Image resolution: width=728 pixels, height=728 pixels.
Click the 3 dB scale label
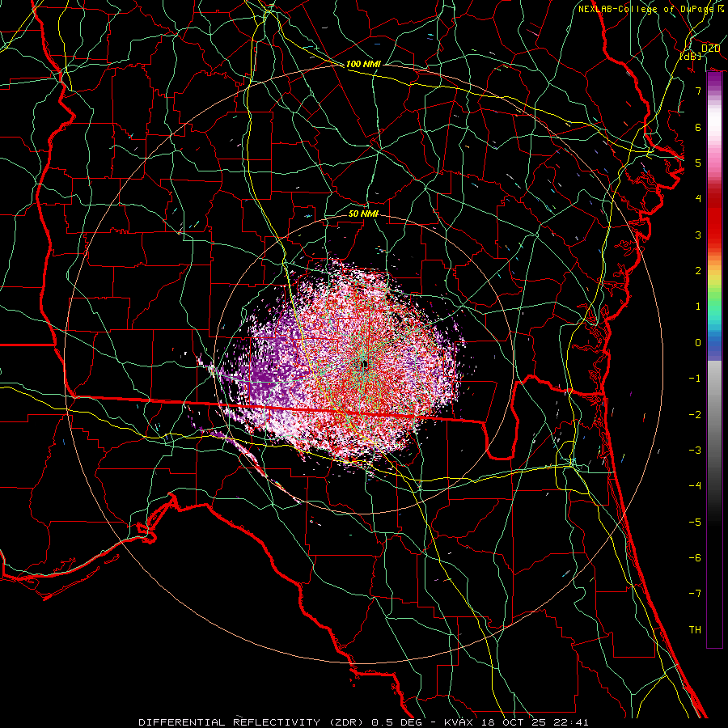click(x=698, y=235)
